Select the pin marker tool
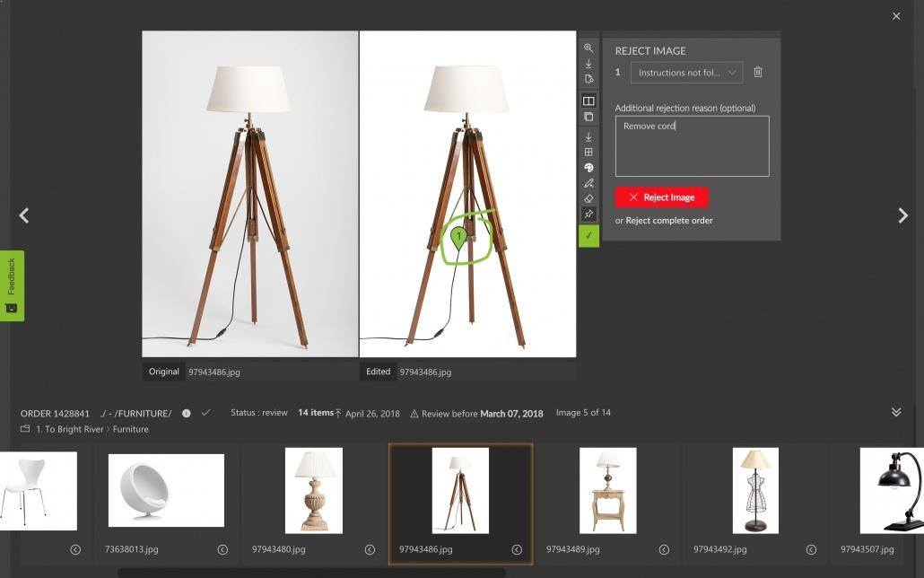 [588, 215]
